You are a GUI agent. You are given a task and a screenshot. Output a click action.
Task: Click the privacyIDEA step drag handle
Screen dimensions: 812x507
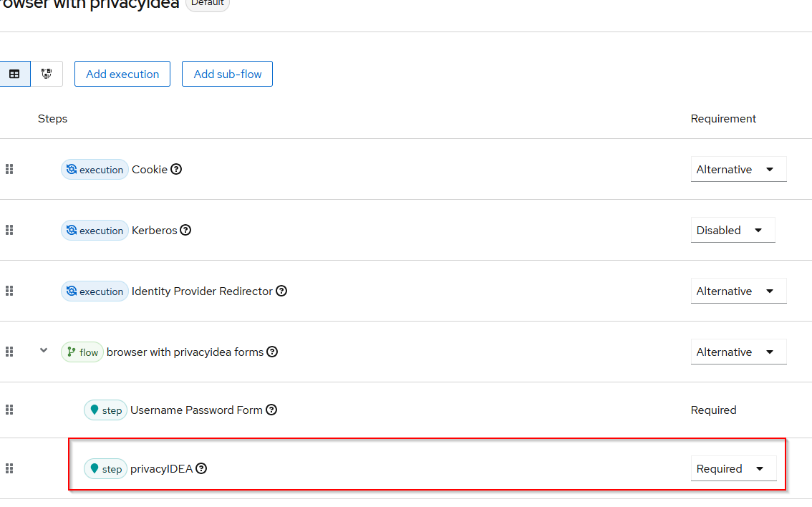coord(9,469)
